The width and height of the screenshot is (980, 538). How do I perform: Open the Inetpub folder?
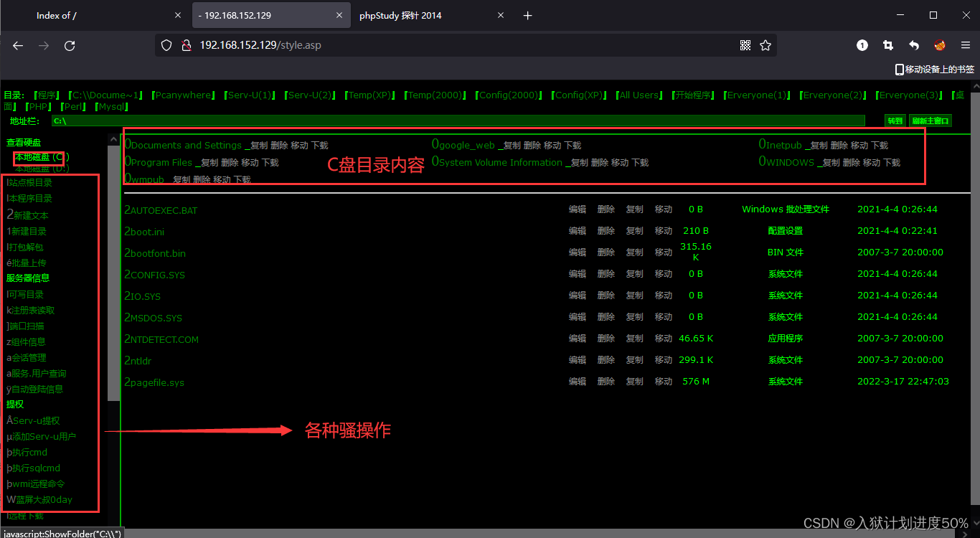tap(781, 145)
